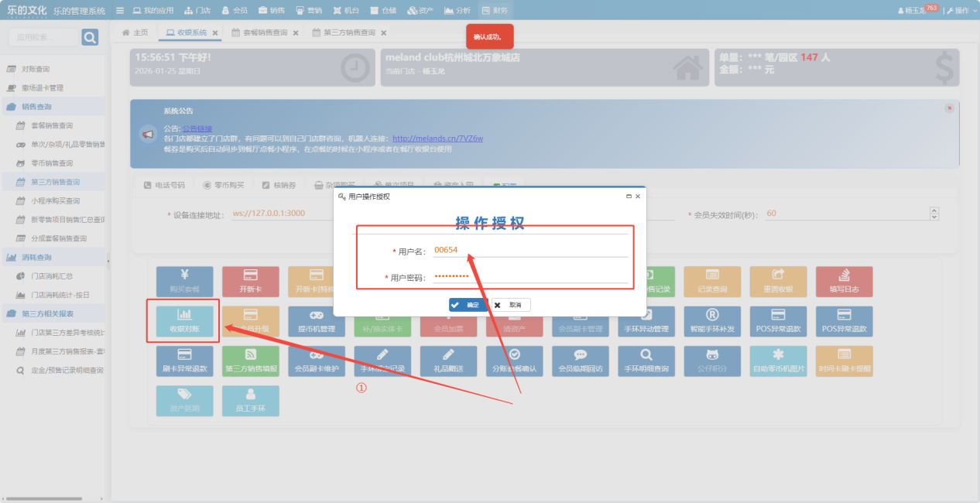Toggle the hamburger menu in top bar
This screenshot has width=980, height=503.
pyautogui.click(x=120, y=11)
